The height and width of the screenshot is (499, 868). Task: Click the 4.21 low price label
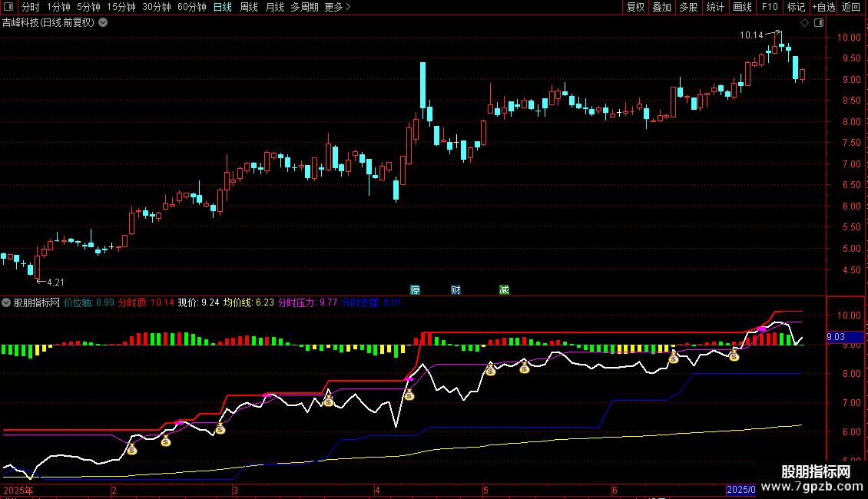pyautogui.click(x=55, y=283)
